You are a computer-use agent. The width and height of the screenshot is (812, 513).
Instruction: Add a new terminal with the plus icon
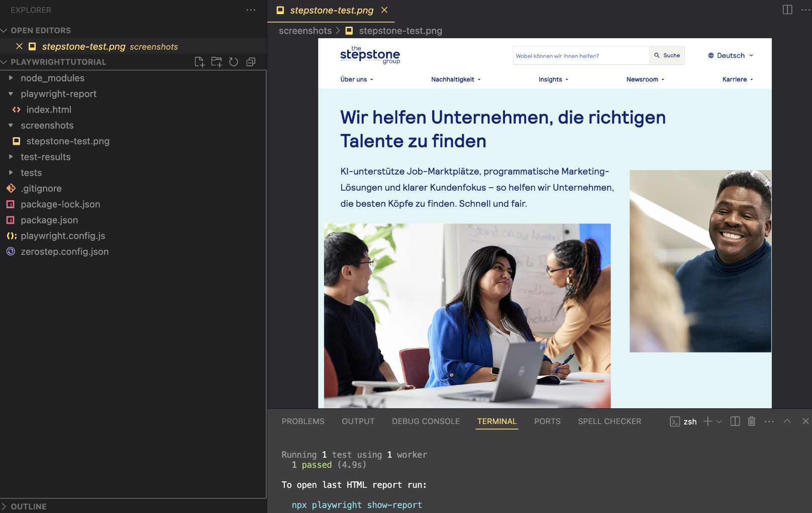coord(707,421)
